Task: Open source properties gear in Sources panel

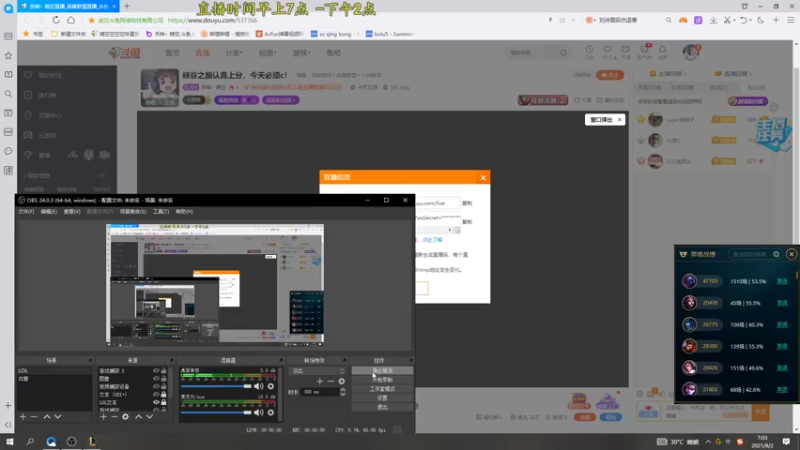Action: (x=126, y=417)
